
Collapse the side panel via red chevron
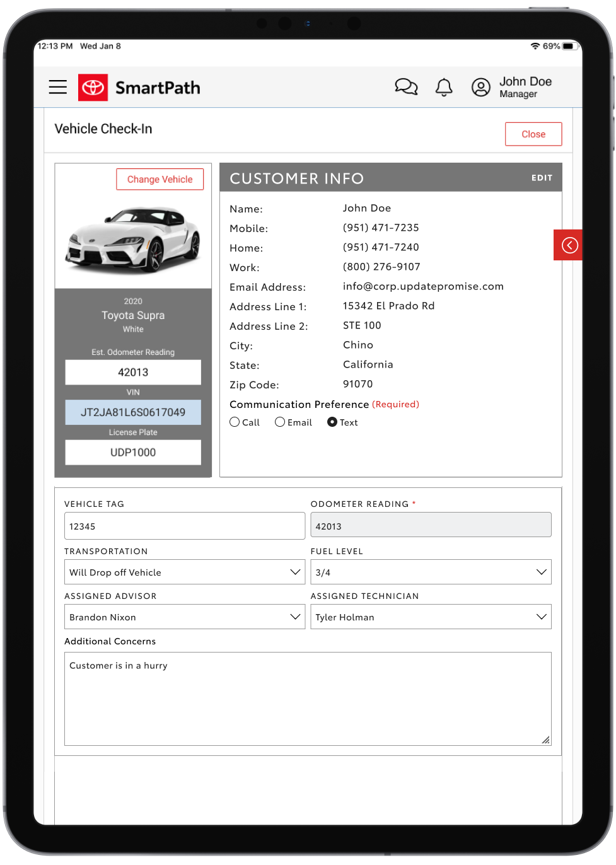(x=568, y=245)
